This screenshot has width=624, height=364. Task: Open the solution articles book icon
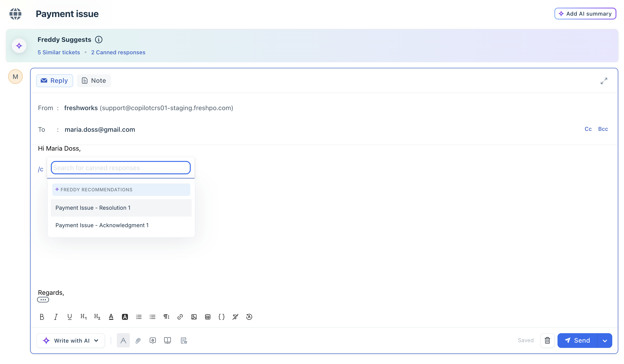coord(168,341)
